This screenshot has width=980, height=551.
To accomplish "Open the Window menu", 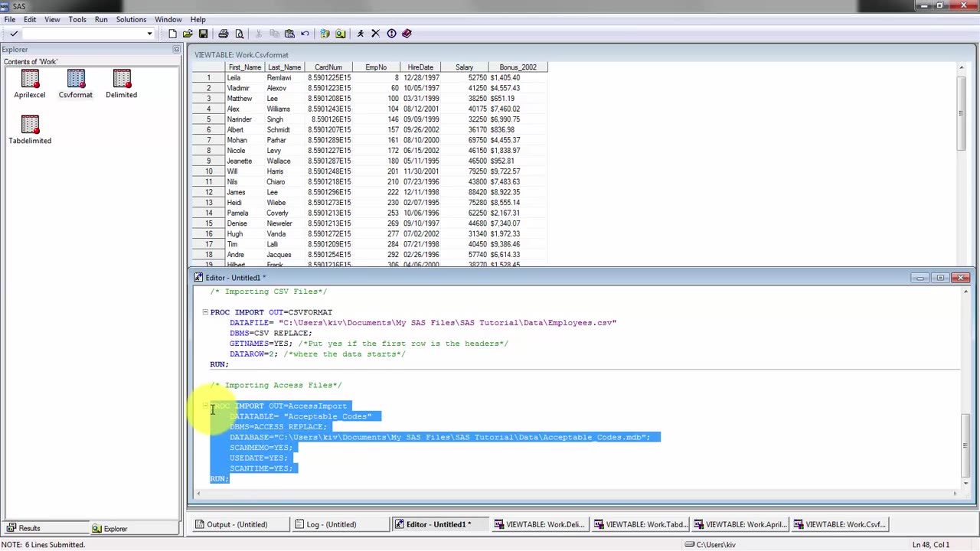I will 168,19.
